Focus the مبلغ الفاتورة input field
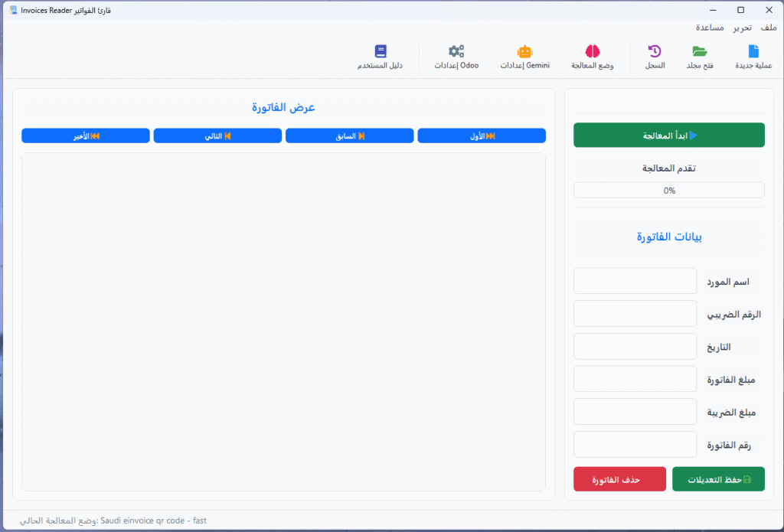The image size is (784, 532). [x=635, y=379]
